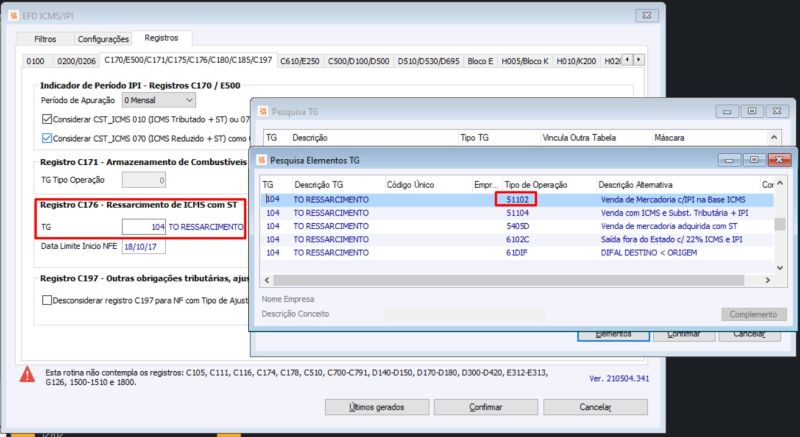
Task: Close the EFD ICMS/IPI dialog
Action: click(x=646, y=15)
